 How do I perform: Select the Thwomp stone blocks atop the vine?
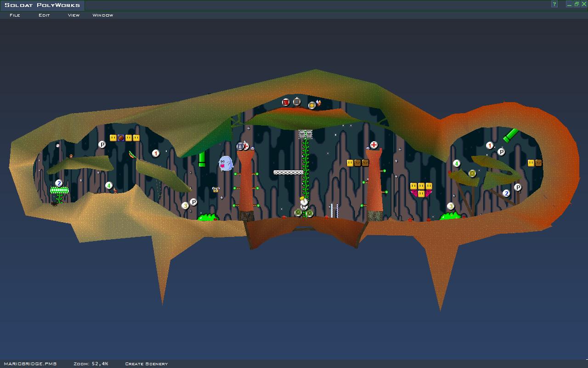305,134
